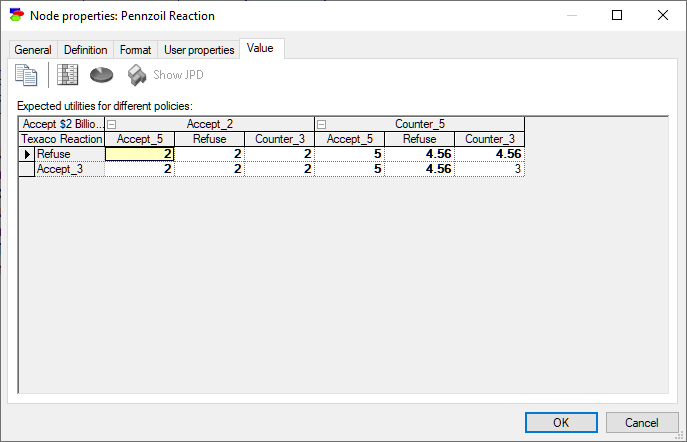This screenshot has height=442, width=687.
Task: Click the Counter_3 column header under Counter_5
Action: pos(489,139)
